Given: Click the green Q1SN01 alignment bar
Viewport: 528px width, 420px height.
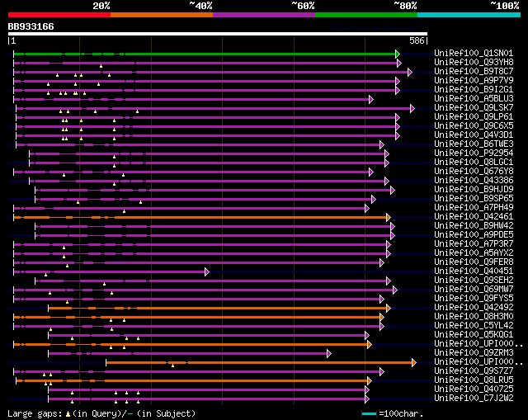Looking at the screenshot, I should click(205, 54).
